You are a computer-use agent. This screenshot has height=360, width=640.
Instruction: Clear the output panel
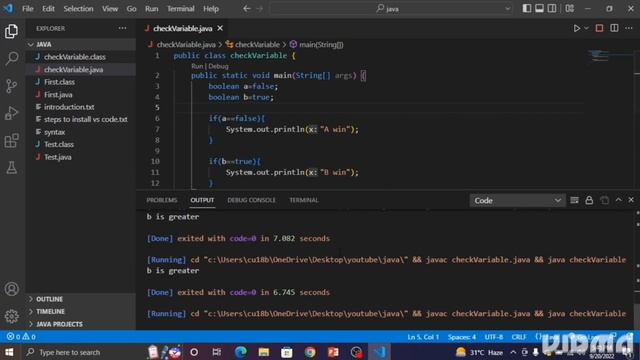(x=574, y=200)
